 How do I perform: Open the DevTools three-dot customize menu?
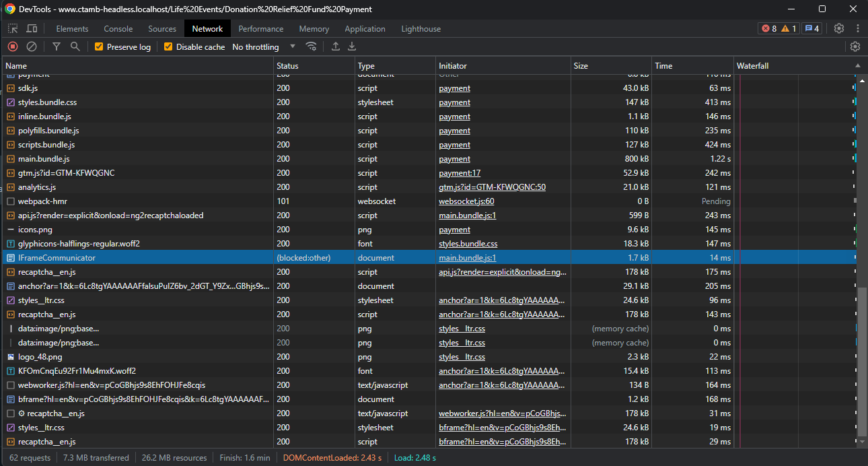coord(858,28)
